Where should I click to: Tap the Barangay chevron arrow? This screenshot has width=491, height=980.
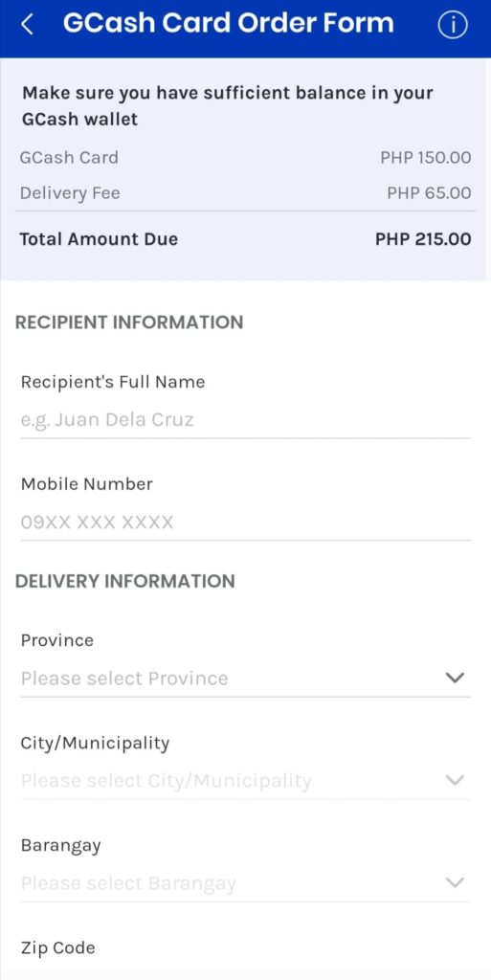pos(455,882)
